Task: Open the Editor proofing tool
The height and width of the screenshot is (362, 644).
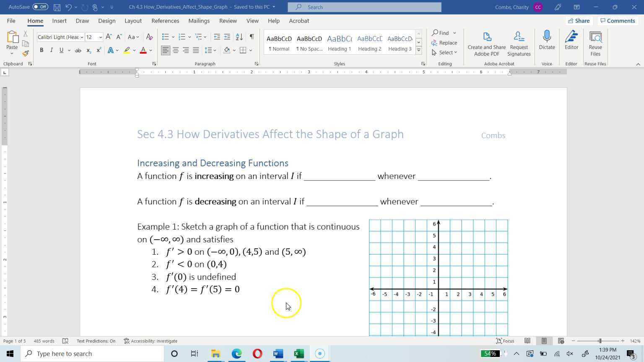Action: [571, 41]
